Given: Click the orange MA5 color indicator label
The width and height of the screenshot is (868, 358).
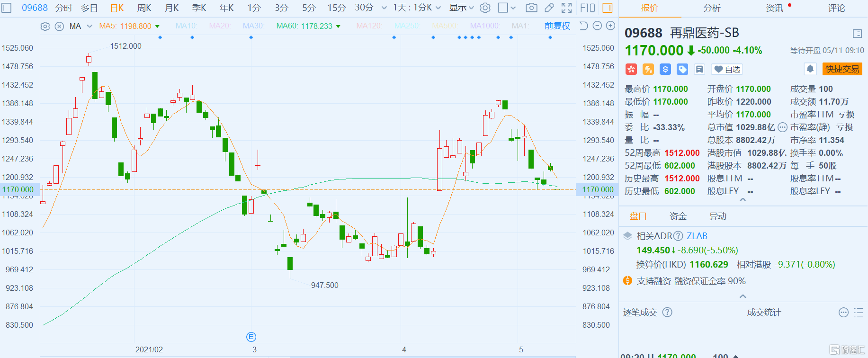Looking at the screenshot, I should [125, 26].
